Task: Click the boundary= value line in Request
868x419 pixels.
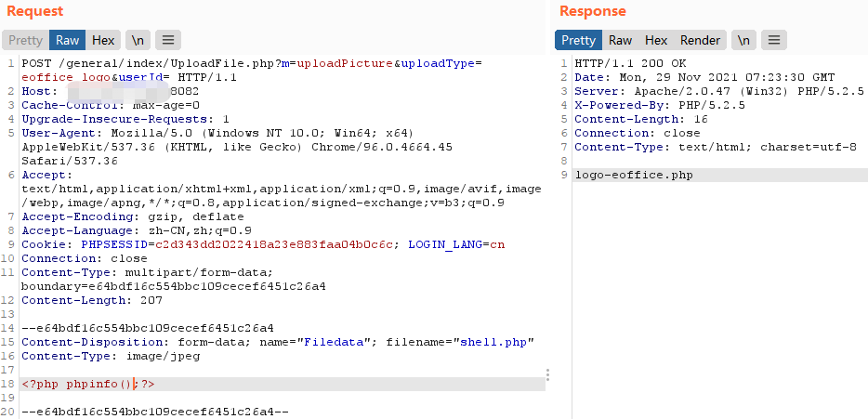Action: pyautogui.click(x=173, y=287)
